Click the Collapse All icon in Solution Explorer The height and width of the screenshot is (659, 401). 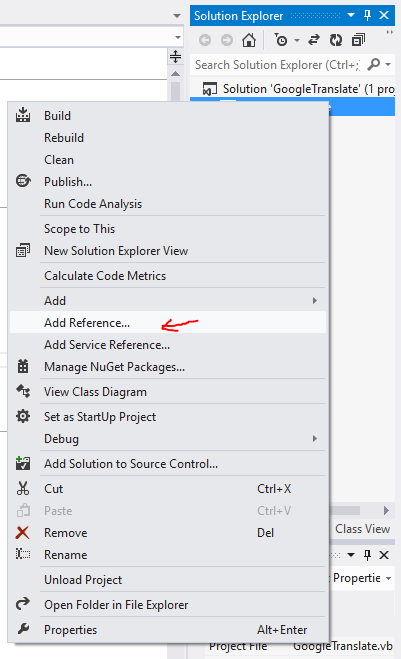pos(358,40)
